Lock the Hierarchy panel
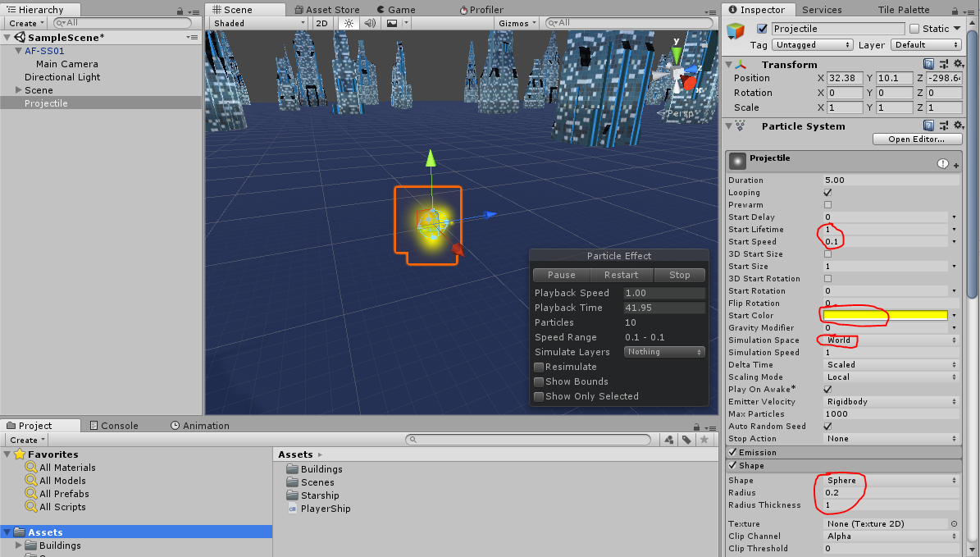 pyautogui.click(x=180, y=11)
